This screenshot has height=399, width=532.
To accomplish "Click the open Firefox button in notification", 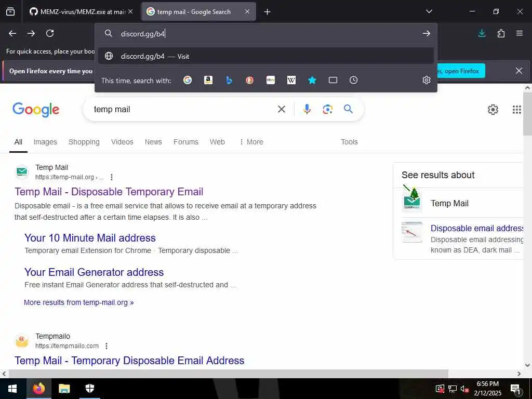I will (x=461, y=71).
